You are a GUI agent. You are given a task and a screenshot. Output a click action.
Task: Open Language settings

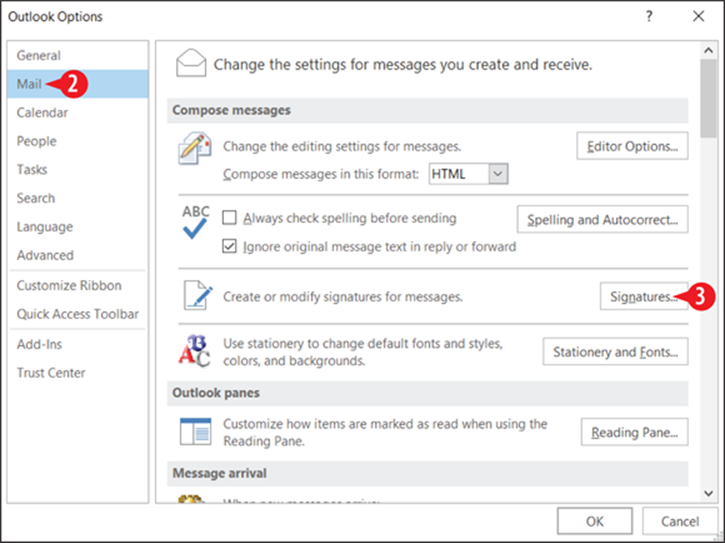78,227
